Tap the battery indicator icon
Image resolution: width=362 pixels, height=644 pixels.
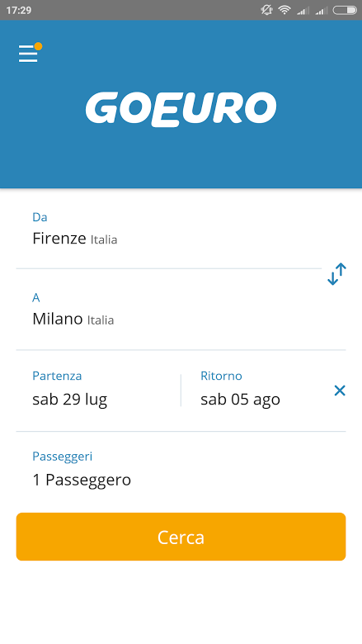(x=345, y=10)
